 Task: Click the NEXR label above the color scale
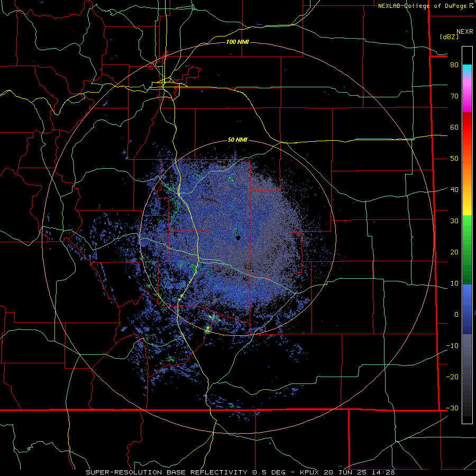coord(465,32)
